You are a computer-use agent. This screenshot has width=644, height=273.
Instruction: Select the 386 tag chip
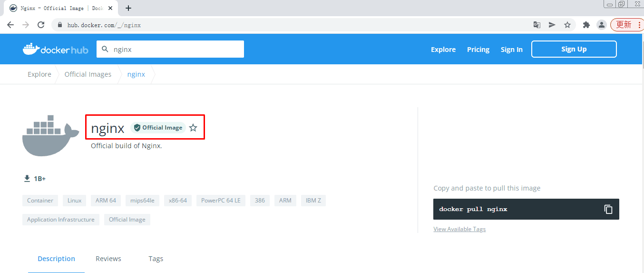tap(260, 201)
